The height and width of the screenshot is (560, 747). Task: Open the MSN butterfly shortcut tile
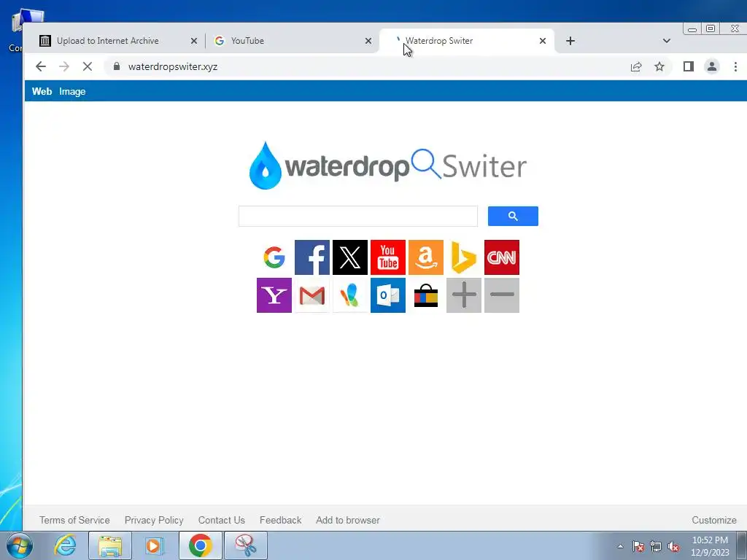pyautogui.click(x=350, y=295)
